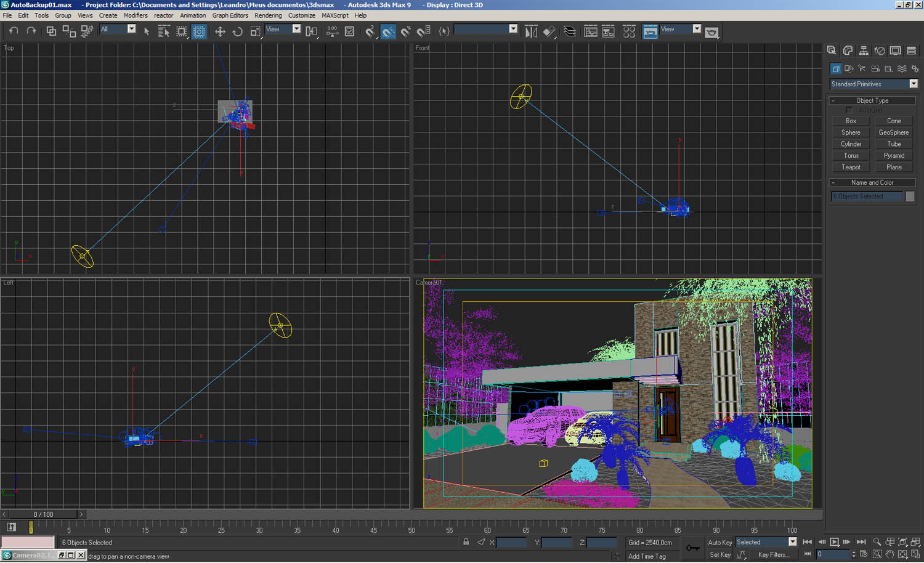The width and height of the screenshot is (924, 563).
Task: Enable the Auto Key animation toggle
Action: (719, 542)
